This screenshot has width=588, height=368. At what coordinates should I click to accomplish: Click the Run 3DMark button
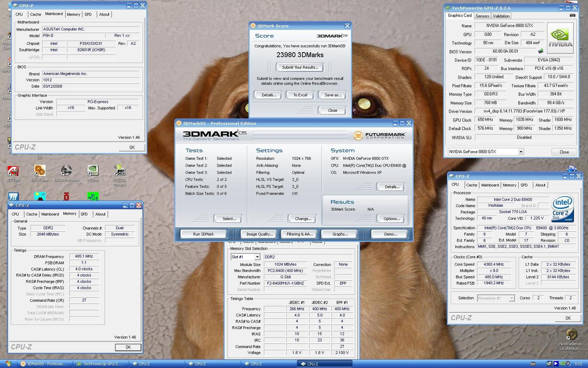203,234
